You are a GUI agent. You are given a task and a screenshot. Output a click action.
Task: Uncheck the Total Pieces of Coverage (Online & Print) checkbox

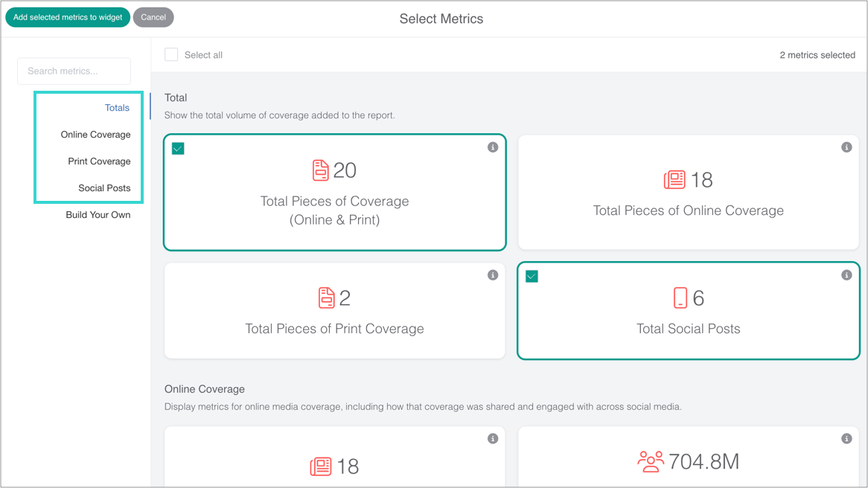[178, 149]
